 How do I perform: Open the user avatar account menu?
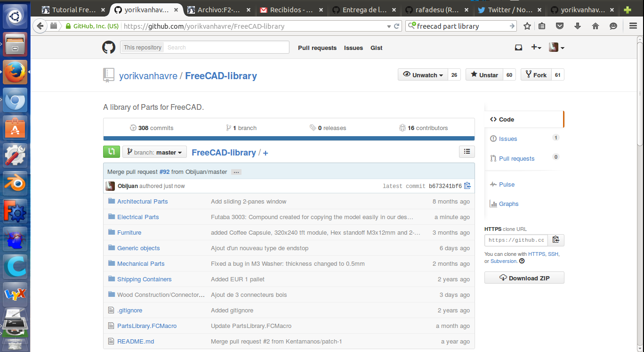[x=556, y=48]
